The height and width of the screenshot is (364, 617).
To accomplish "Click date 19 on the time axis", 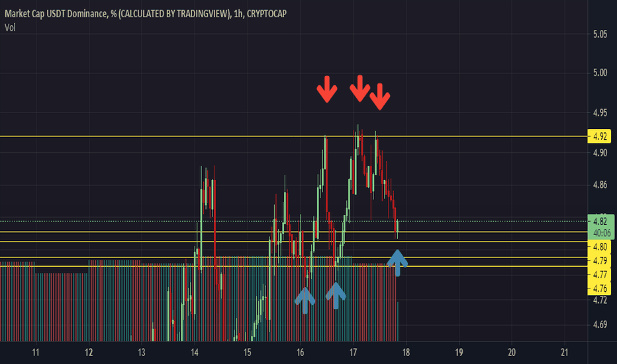I will point(459,352).
